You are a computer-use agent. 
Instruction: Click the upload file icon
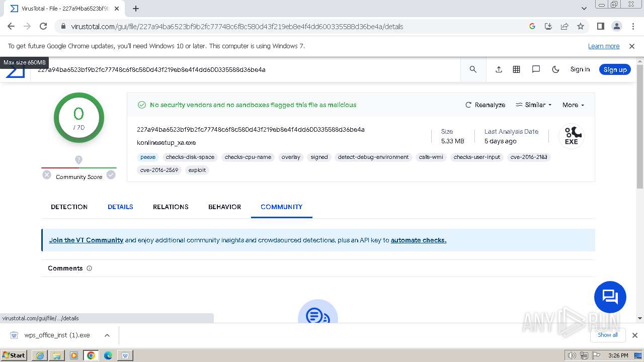[x=499, y=69]
